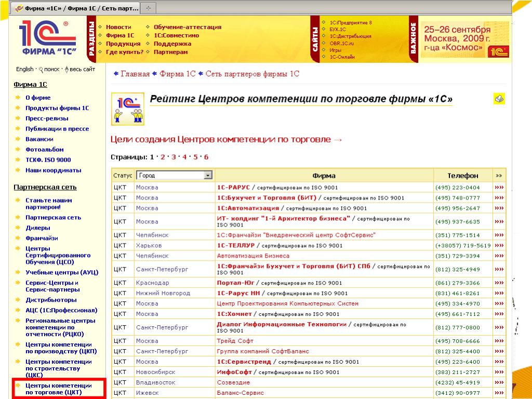Open the 1С:Совместимо section
The image size is (532, 399).
(x=177, y=35)
